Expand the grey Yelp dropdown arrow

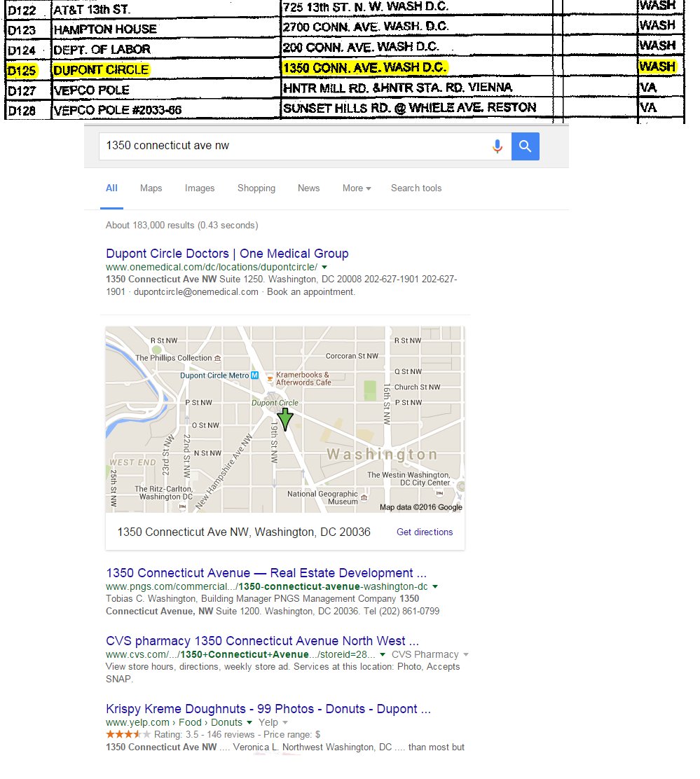[x=285, y=723]
